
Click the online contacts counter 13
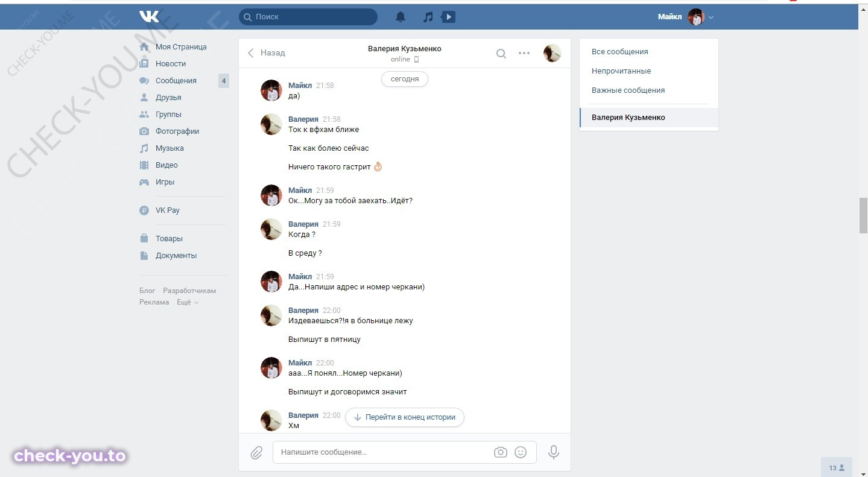coord(837,467)
